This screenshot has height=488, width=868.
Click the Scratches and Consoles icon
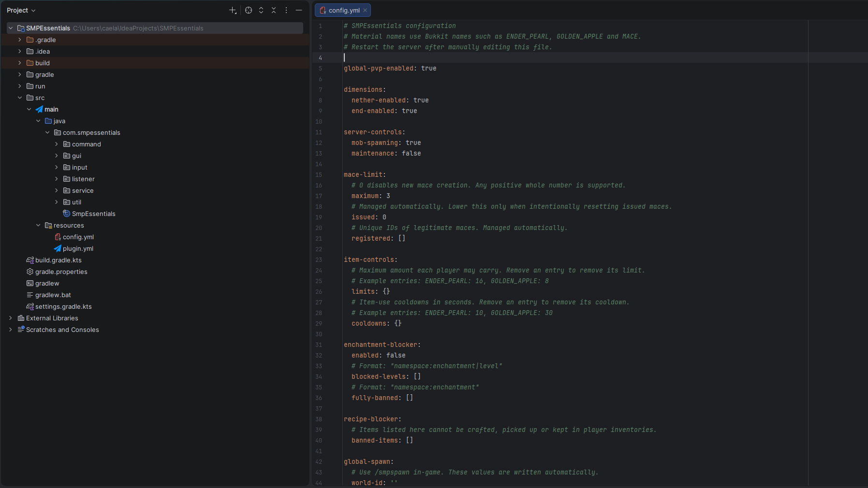pos(21,330)
